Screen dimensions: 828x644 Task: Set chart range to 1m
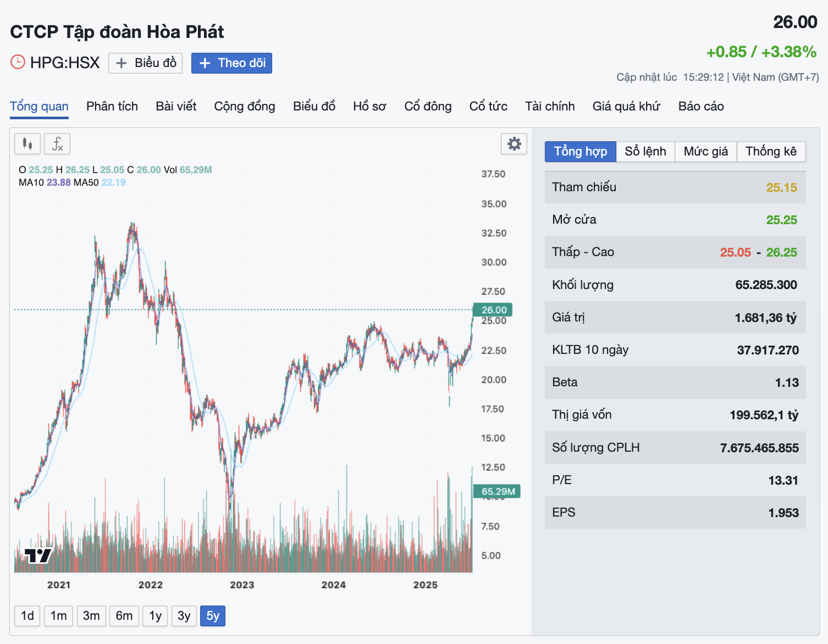(59, 616)
